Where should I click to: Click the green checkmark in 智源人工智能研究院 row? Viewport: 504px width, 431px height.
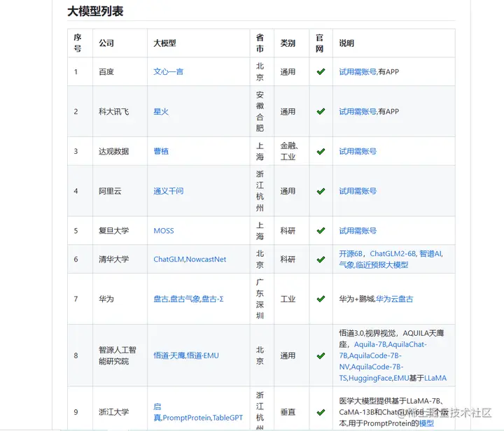321,355
